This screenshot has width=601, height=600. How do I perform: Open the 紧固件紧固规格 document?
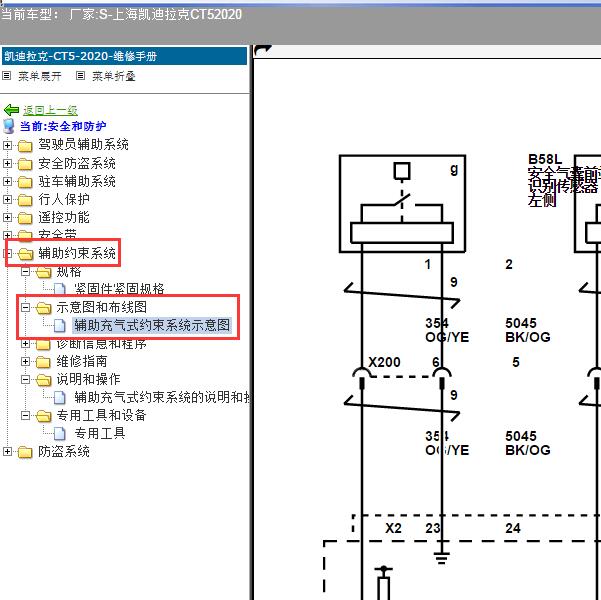(119, 289)
